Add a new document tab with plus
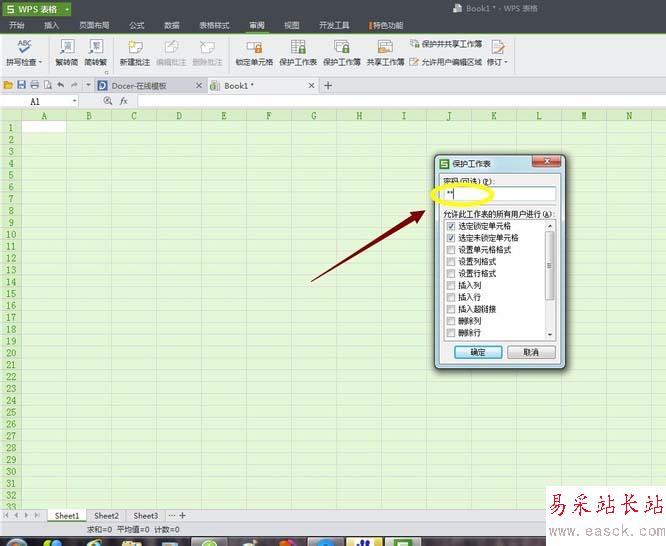This screenshot has width=666, height=546. tap(328, 86)
